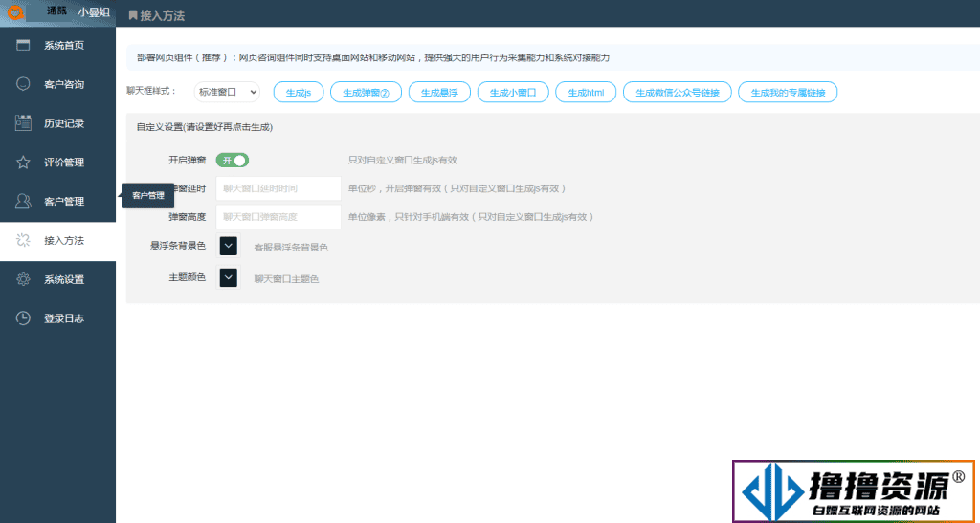Click the 生成小窗口 button
This screenshot has height=523, width=980.
[x=513, y=93]
